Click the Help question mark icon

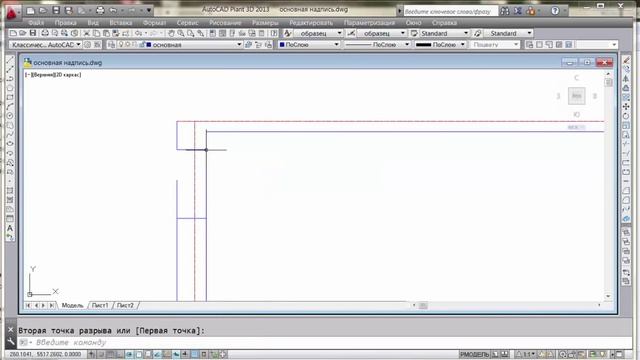[x=555, y=11]
